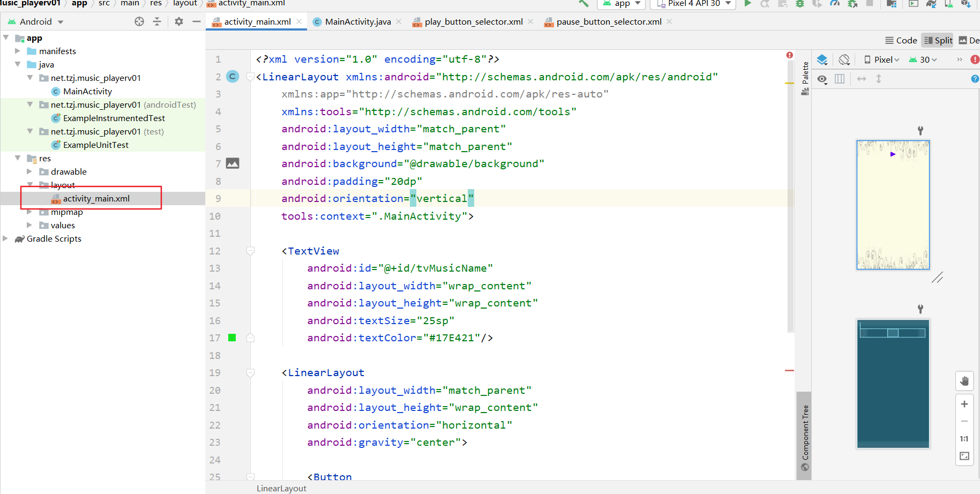
Task: Expand the manifests folder
Action: tap(18, 51)
